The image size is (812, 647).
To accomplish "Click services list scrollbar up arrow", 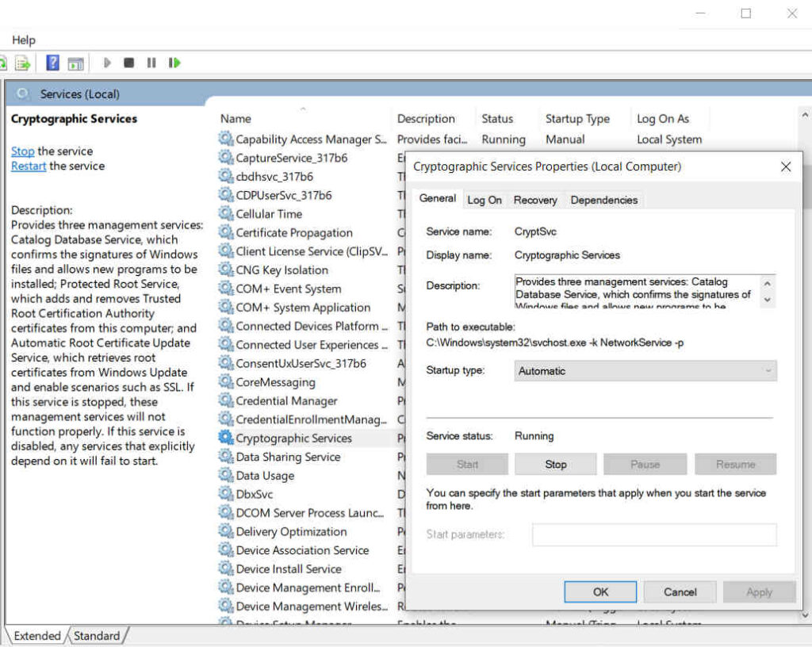I will (804, 115).
